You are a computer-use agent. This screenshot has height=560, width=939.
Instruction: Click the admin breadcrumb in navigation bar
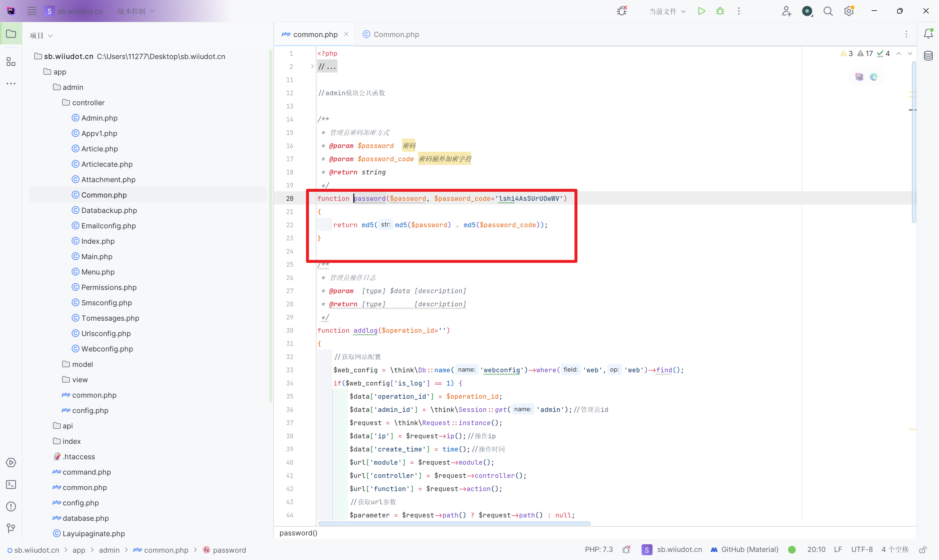109,550
